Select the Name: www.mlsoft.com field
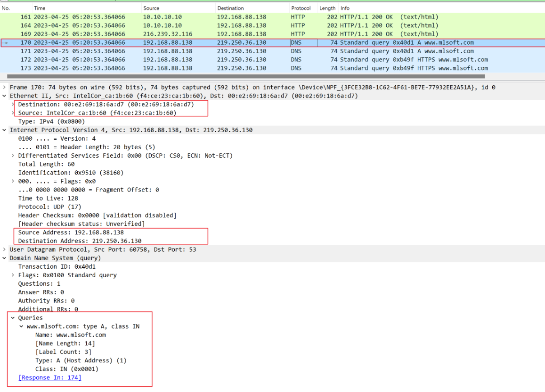This screenshot has height=392, width=545. click(71, 335)
